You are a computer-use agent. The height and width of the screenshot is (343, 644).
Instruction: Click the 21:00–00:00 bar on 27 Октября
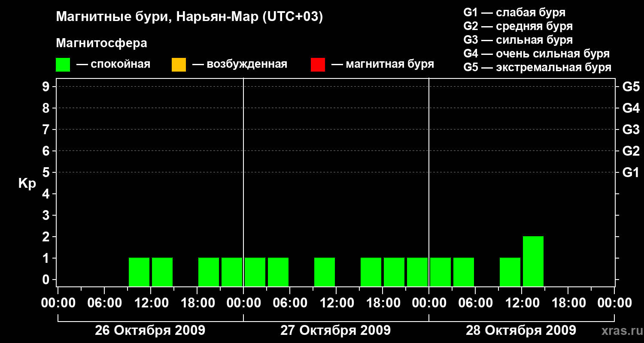point(417,272)
